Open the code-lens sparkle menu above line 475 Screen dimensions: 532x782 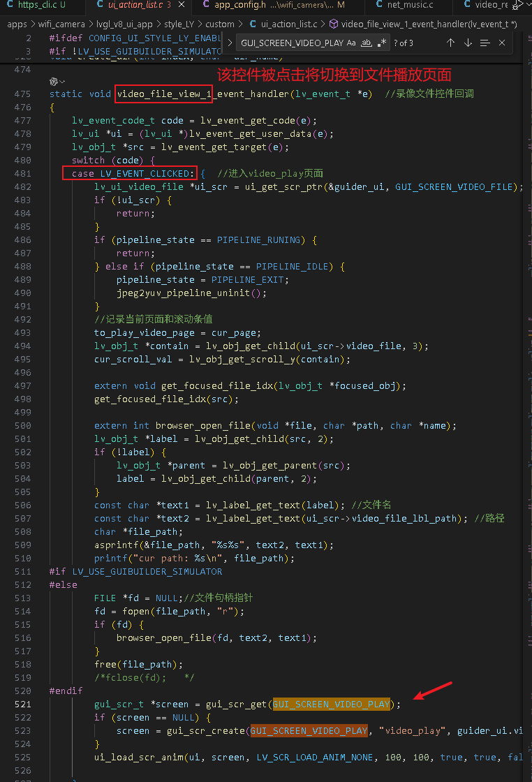[57, 81]
